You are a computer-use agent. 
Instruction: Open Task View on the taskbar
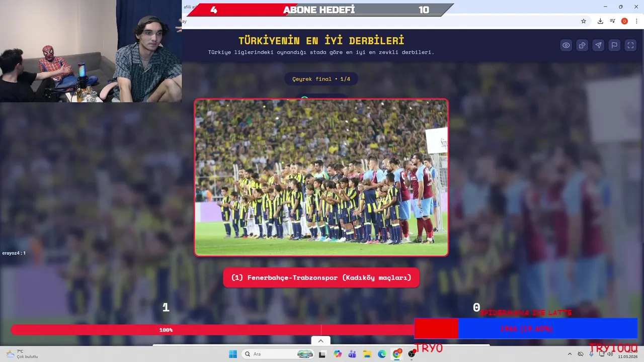[x=322, y=354]
